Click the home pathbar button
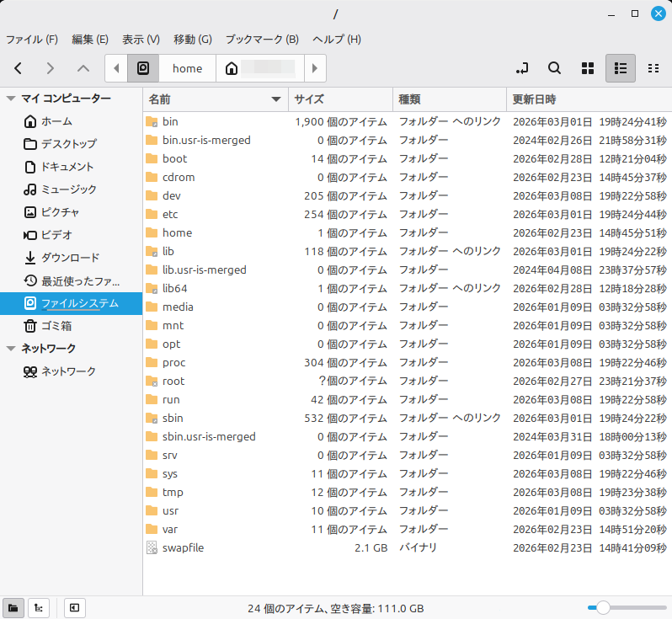Screen dimensions: 672x619 point(187,68)
